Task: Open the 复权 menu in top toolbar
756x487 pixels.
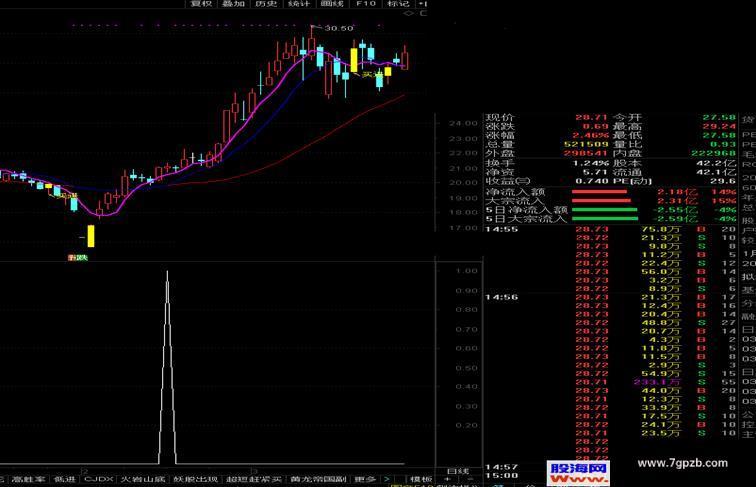Action: click(x=201, y=3)
